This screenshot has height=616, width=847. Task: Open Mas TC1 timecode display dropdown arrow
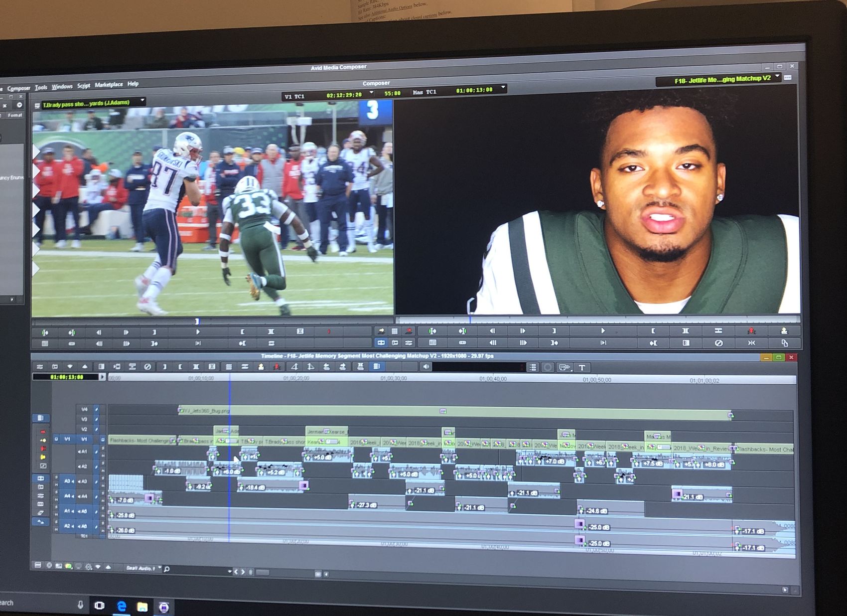pos(503,88)
